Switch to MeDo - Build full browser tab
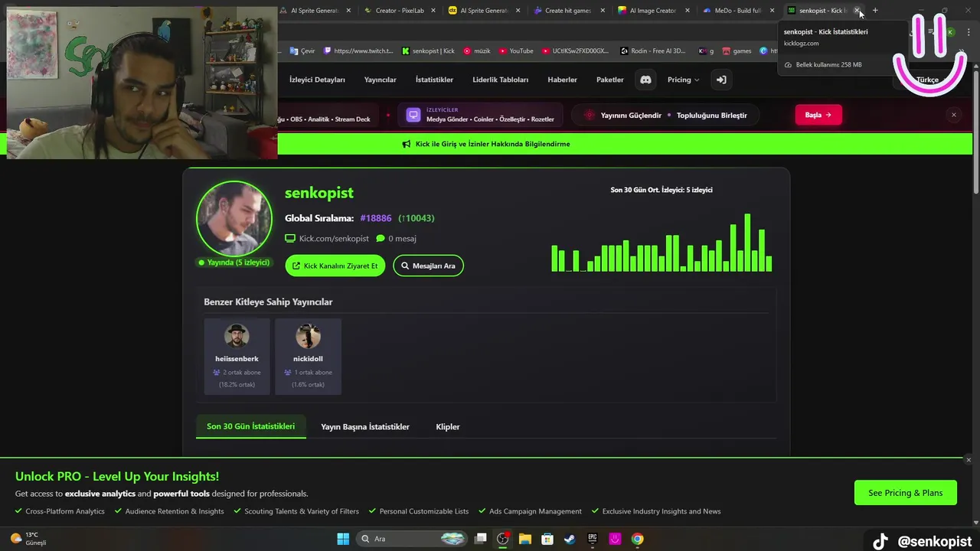The width and height of the screenshot is (980, 551). 737,11
